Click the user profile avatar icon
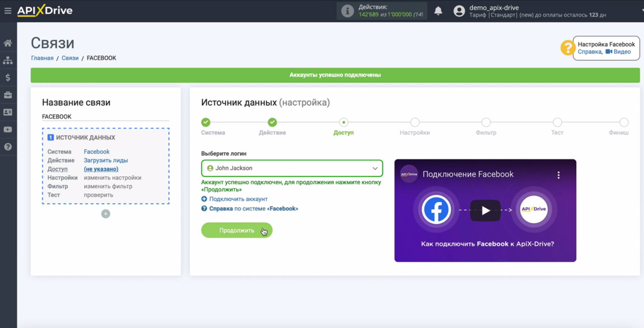This screenshot has height=328, width=644. (459, 11)
